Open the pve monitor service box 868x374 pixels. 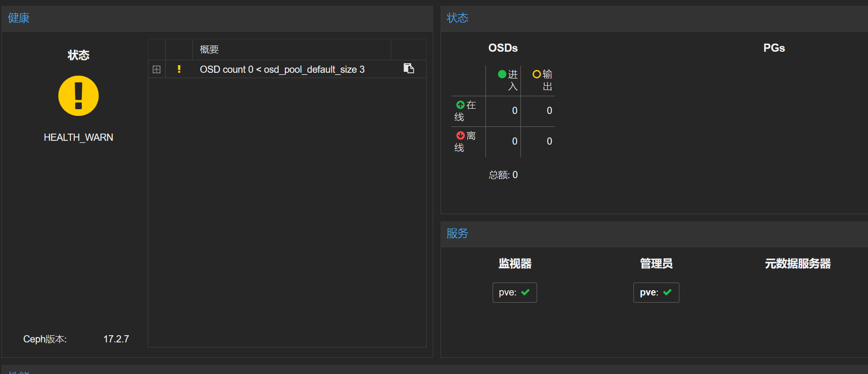click(x=515, y=293)
